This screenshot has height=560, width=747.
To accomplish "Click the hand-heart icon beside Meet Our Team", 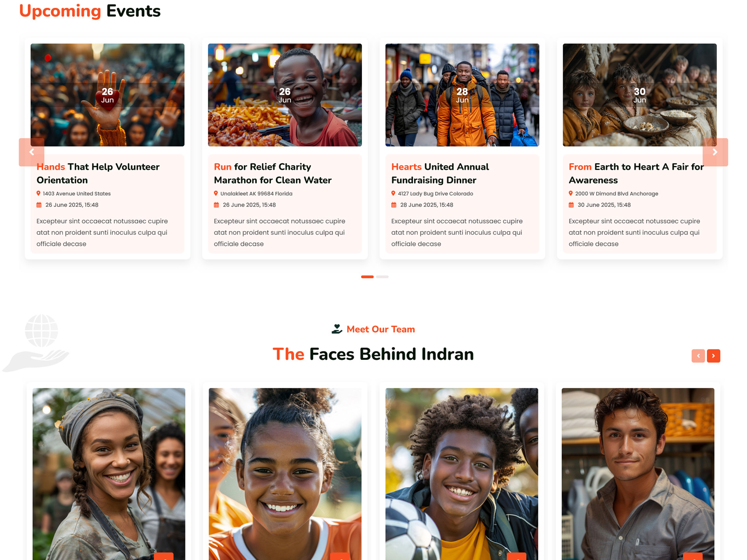I will (x=337, y=329).
